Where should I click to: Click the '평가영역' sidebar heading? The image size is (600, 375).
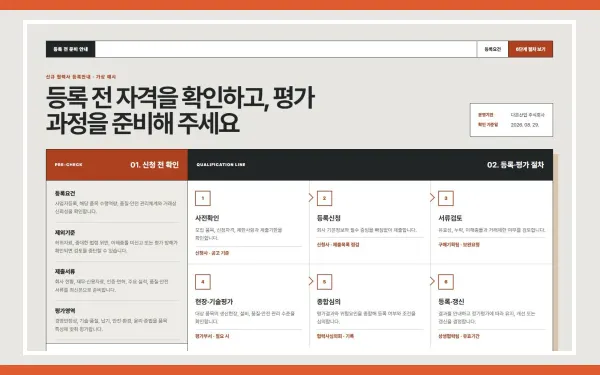point(65,310)
